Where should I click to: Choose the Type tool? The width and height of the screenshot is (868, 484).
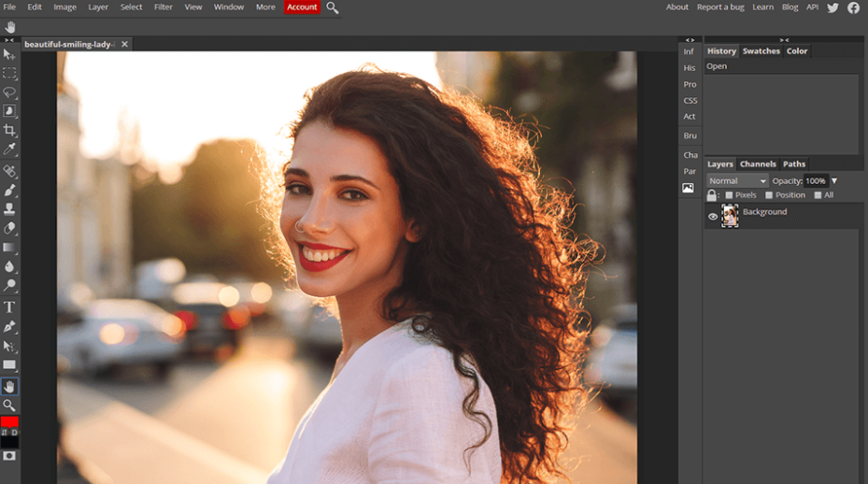tap(9, 307)
